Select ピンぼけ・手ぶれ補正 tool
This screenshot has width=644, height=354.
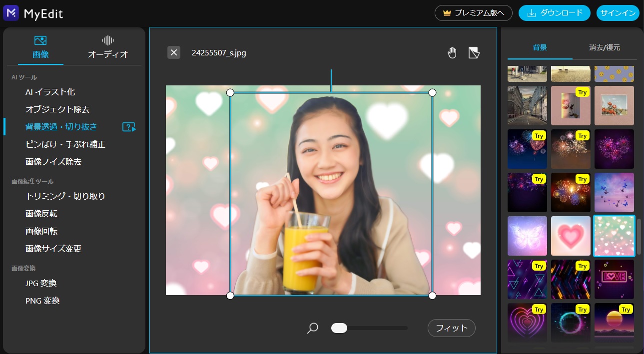(65, 144)
